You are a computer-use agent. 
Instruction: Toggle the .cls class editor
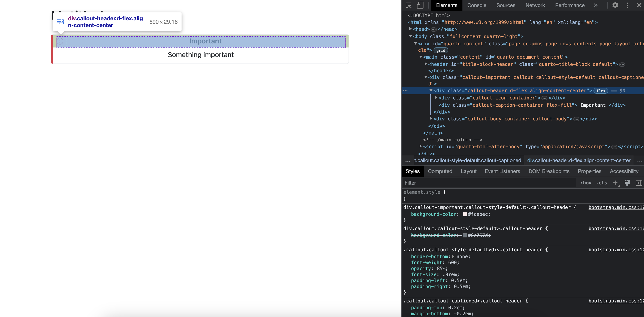pyautogui.click(x=601, y=183)
